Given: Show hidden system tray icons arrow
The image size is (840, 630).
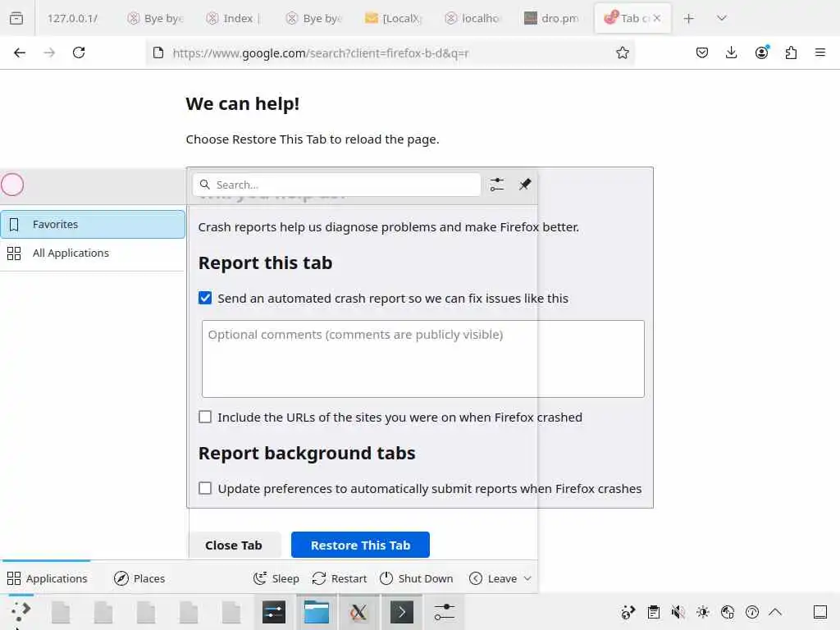Looking at the screenshot, I should point(775,612).
